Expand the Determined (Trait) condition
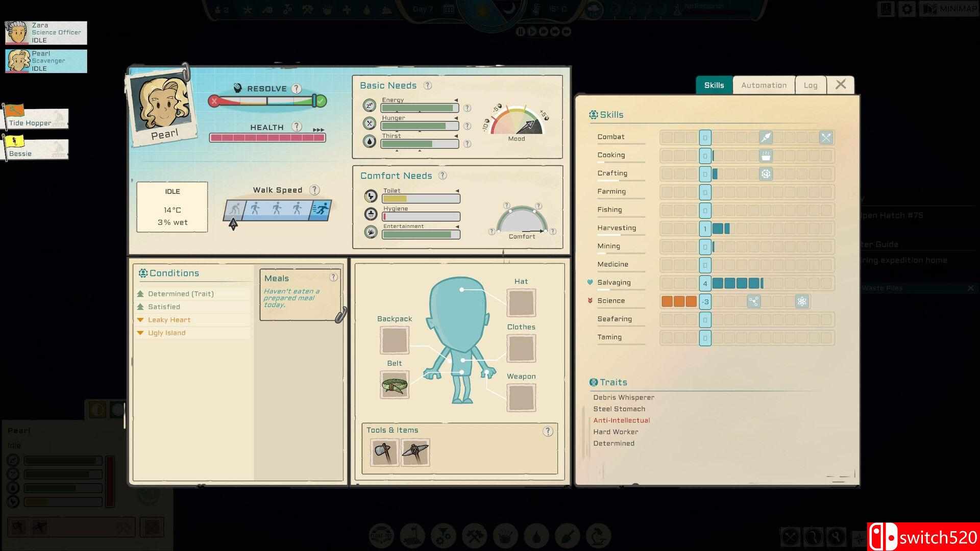Image resolution: width=980 pixels, height=551 pixels. click(x=181, y=294)
